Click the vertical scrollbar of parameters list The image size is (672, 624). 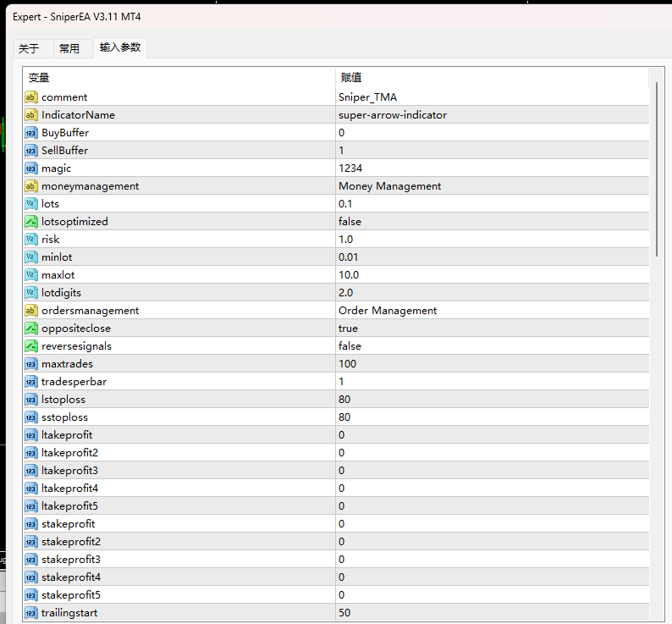(x=657, y=170)
